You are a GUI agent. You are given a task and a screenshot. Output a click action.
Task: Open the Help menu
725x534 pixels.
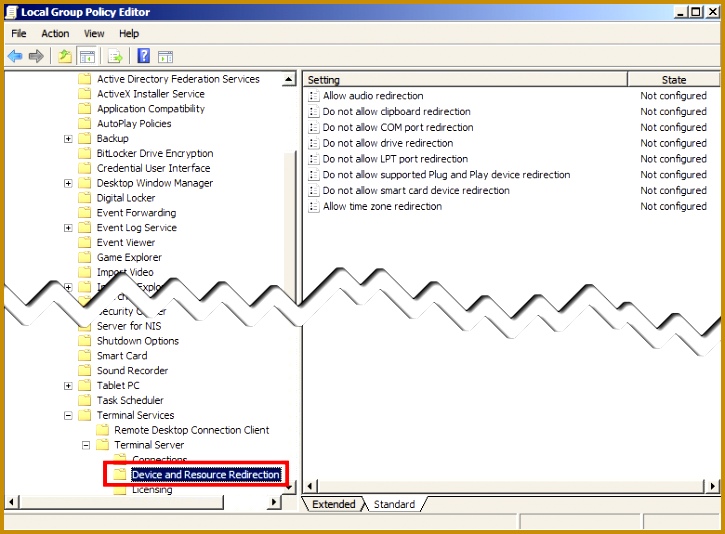pyautogui.click(x=129, y=33)
